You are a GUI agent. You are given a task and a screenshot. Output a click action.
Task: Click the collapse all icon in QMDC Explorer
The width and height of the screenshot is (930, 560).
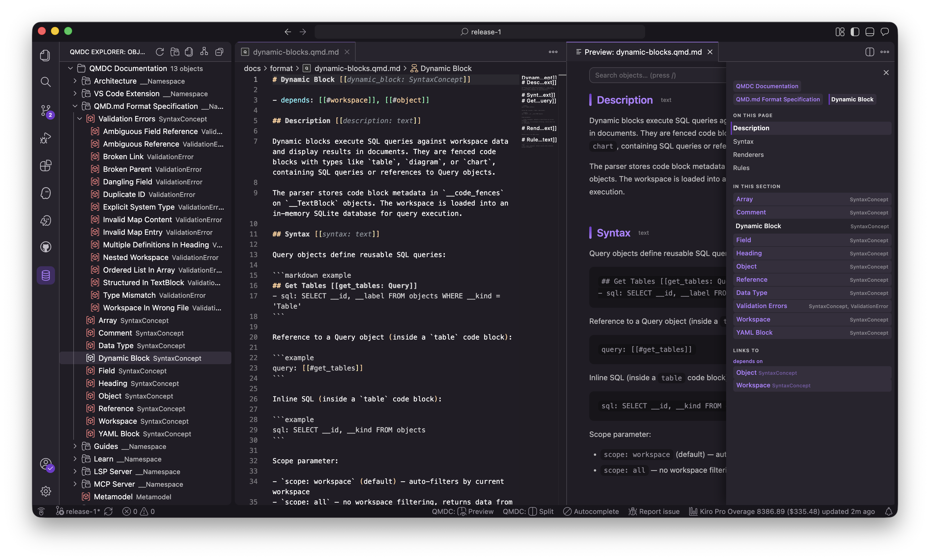(219, 52)
